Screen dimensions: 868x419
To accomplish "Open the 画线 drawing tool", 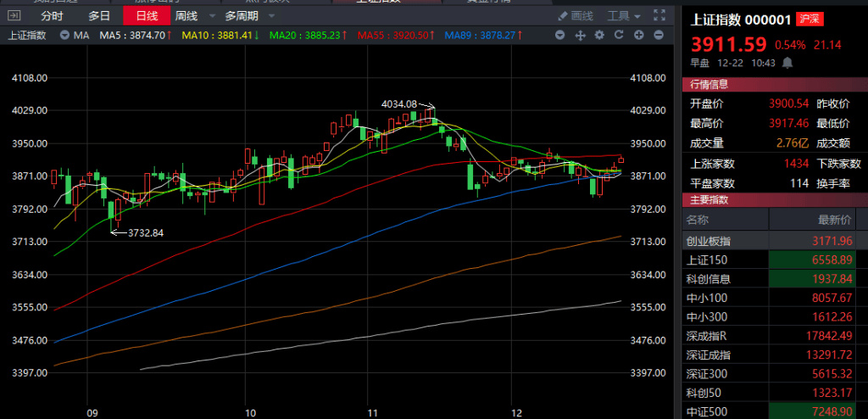I will 576,15.
